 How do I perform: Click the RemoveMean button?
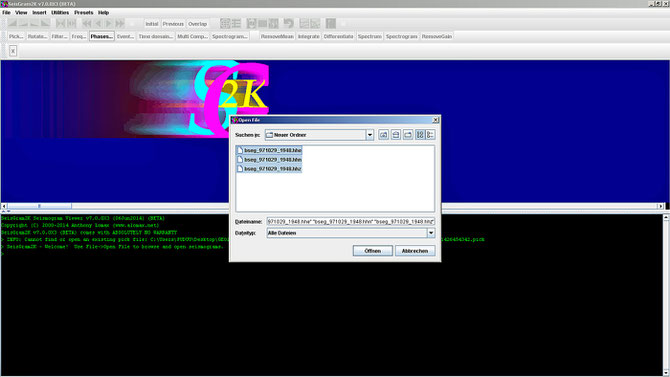click(x=277, y=36)
